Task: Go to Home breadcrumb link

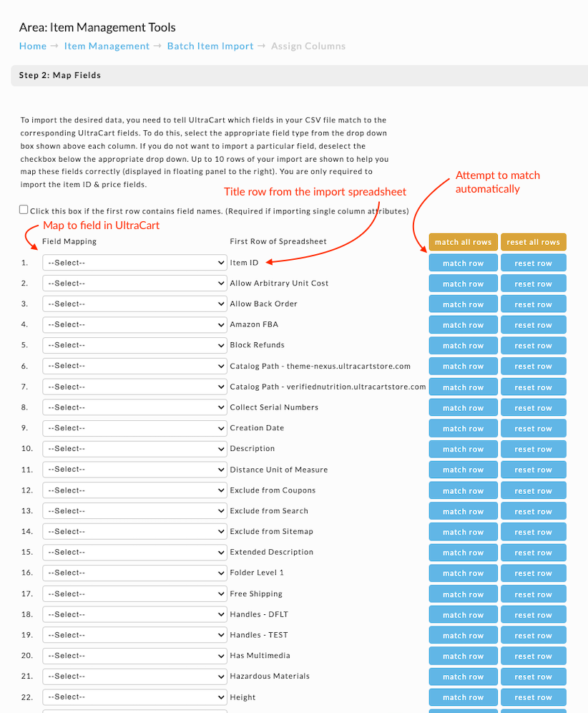Action: tap(33, 46)
